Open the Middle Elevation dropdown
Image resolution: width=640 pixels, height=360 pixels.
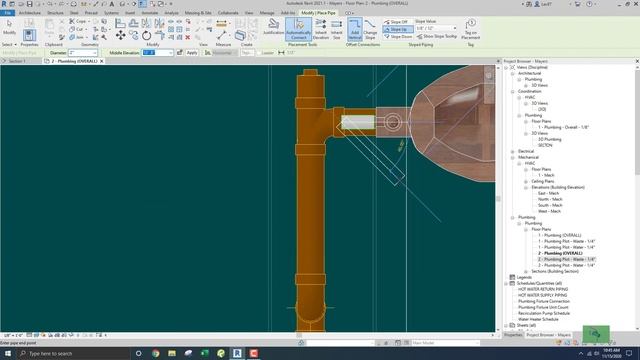(x=171, y=53)
